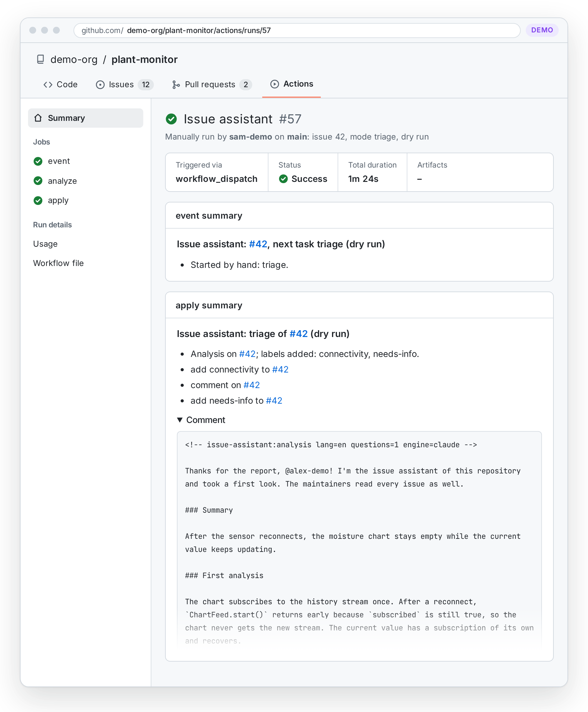Click the Issues count badge 12
Viewport: 588px width, 712px height.
click(x=146, y=84)
